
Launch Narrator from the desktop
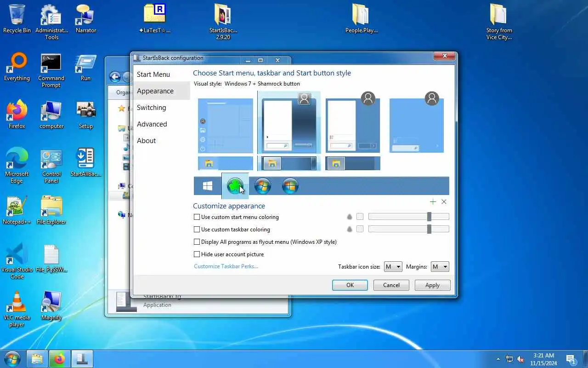click(86, 19)
